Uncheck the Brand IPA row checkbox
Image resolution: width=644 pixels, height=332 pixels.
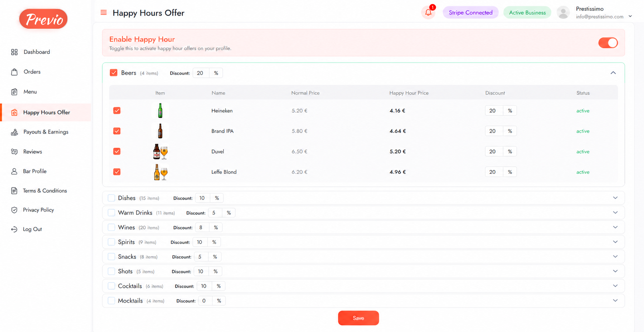pyautogui.click(x=117, y=131)
